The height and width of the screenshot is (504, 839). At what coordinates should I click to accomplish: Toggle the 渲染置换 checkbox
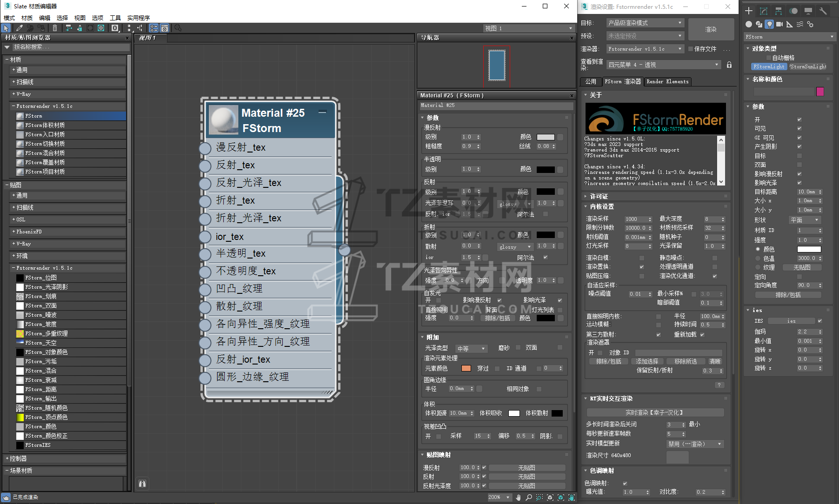(642, 267)
